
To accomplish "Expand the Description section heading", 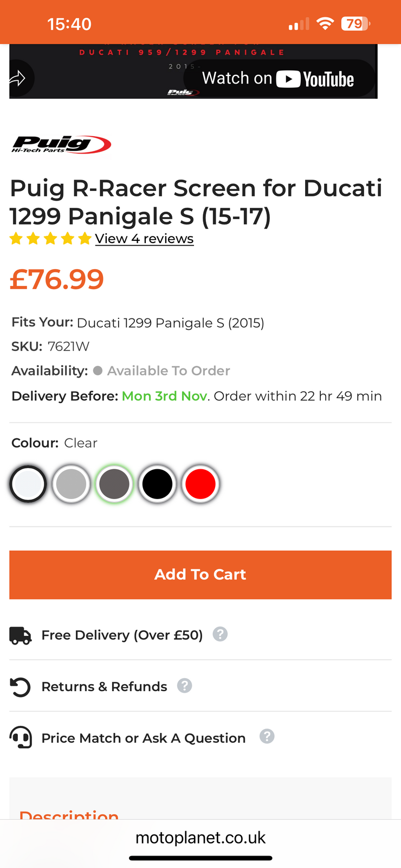I will coord(69,814).
